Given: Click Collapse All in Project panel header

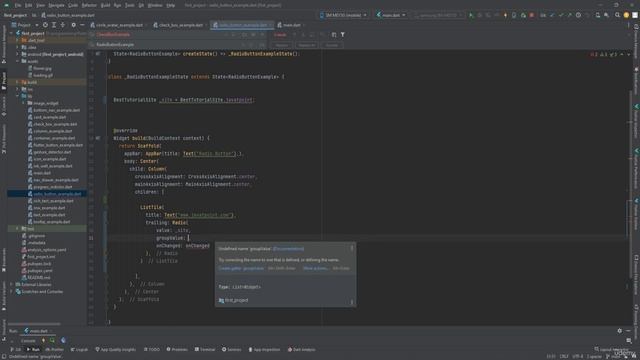Looking at the screenshot, I should click(62, 25).
